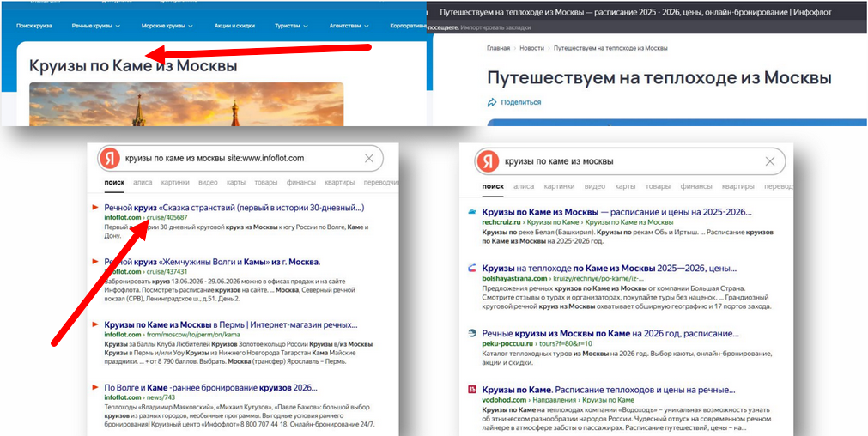Select the поиск tab in the unfiltered right search
The image size is (868, 436).
pos(493,186)
